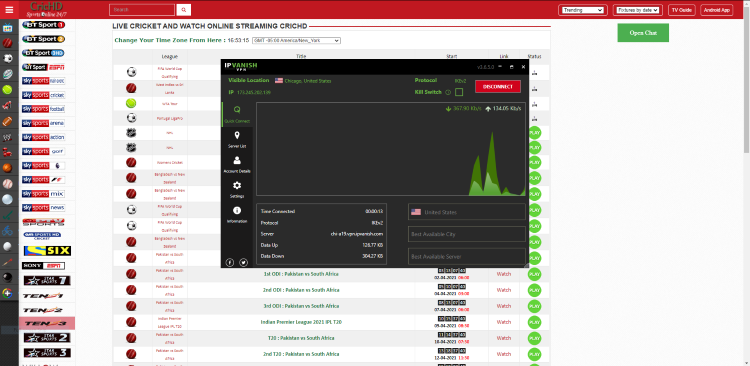This screenshot has width=750, height=366.
Task: Open the Sky Sports Arena channel
Action: click(x=44, y=123)
